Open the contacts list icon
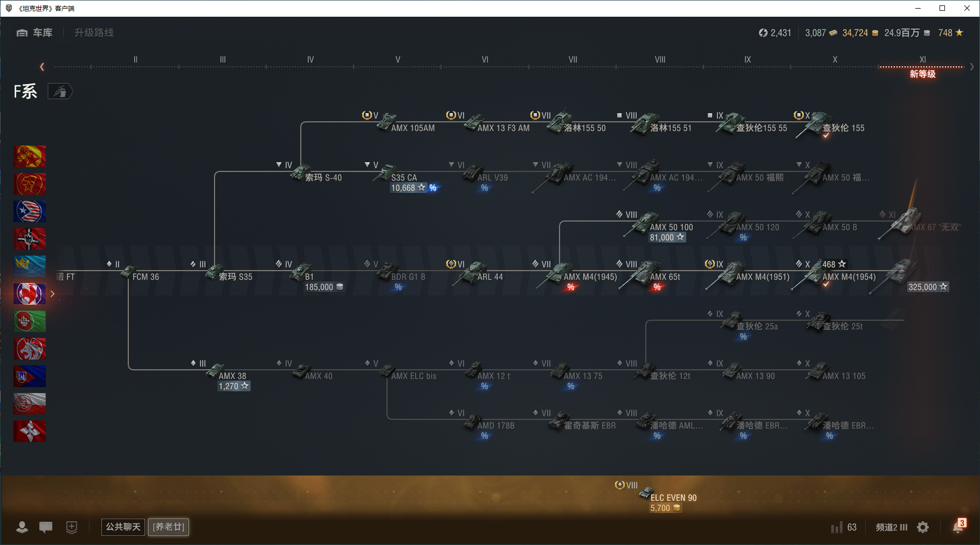Viewport: 980px width, 545px height. click(x=22, y=527)
